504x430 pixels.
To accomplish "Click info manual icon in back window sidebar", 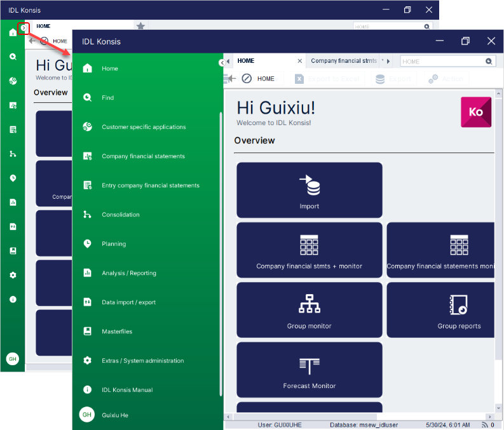I will point(13,299).
